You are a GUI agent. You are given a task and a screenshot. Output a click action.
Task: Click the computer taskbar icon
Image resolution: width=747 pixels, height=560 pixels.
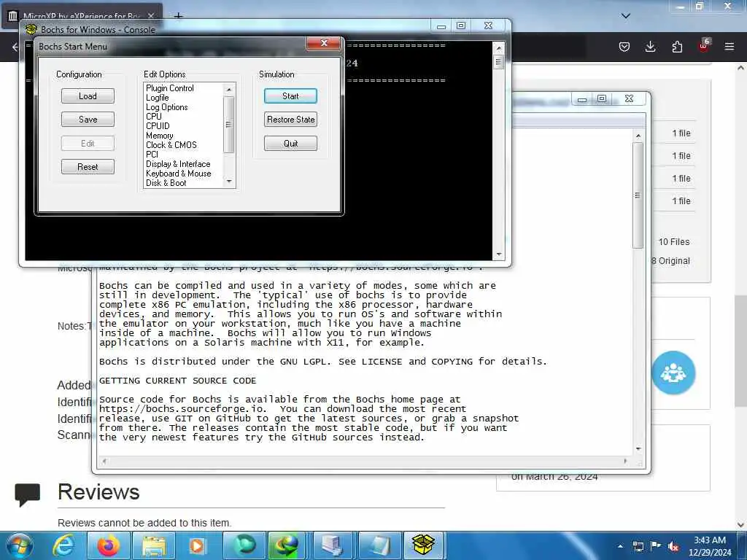[333, 545]
